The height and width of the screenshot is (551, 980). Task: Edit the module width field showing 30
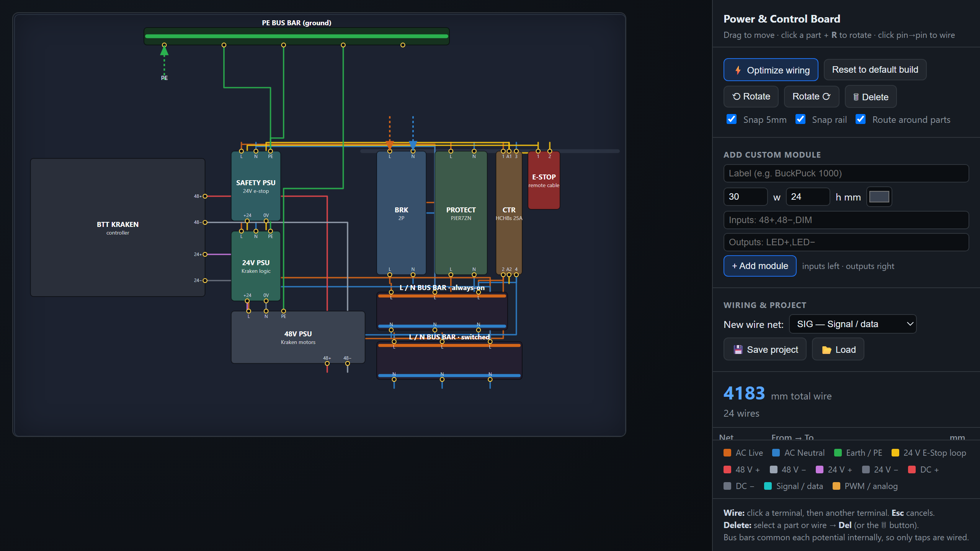[745, 197]
